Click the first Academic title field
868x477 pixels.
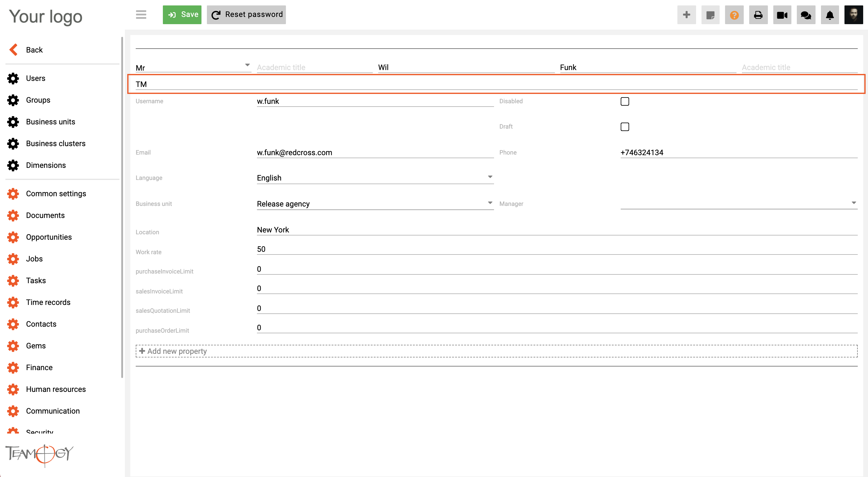point(314,67)
